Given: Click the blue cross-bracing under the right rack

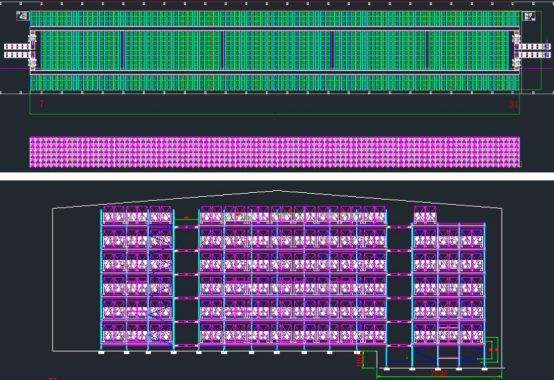Looking at the screenshot, I should click(448, 354).
